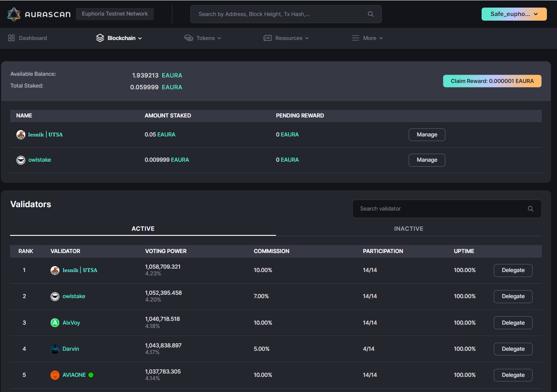
Task: Click the PARTICIPATION column header
Action: [383, 251]
